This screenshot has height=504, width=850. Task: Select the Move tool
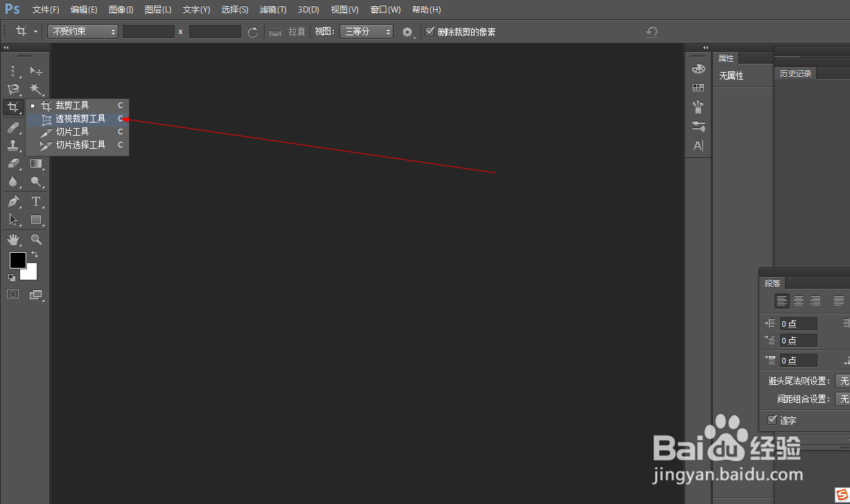36,71
